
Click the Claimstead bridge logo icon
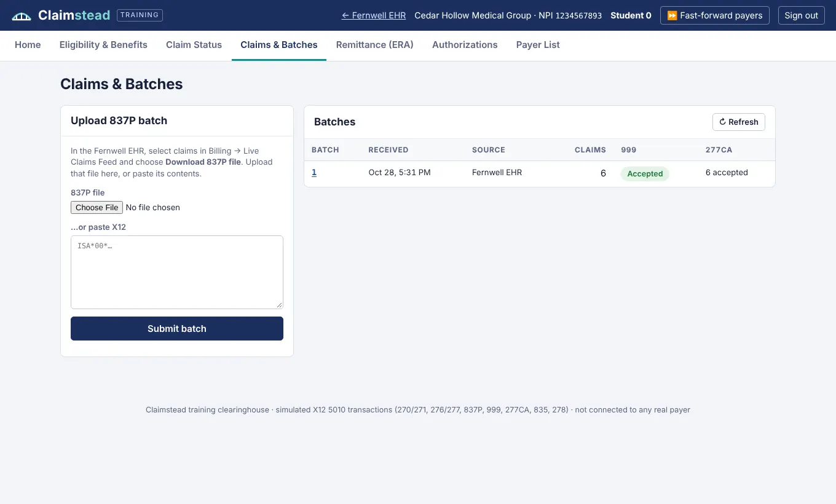[x=22, y=16]
